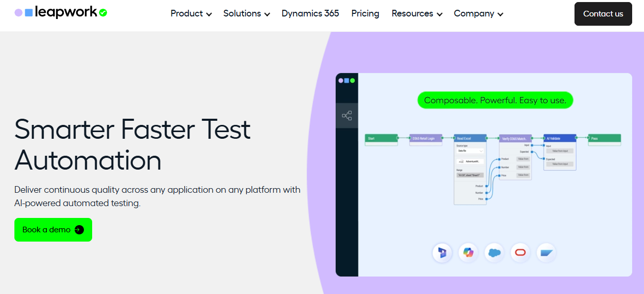
Task: Click Value from input under Expected in AI Validate
Action: point(560,164)
